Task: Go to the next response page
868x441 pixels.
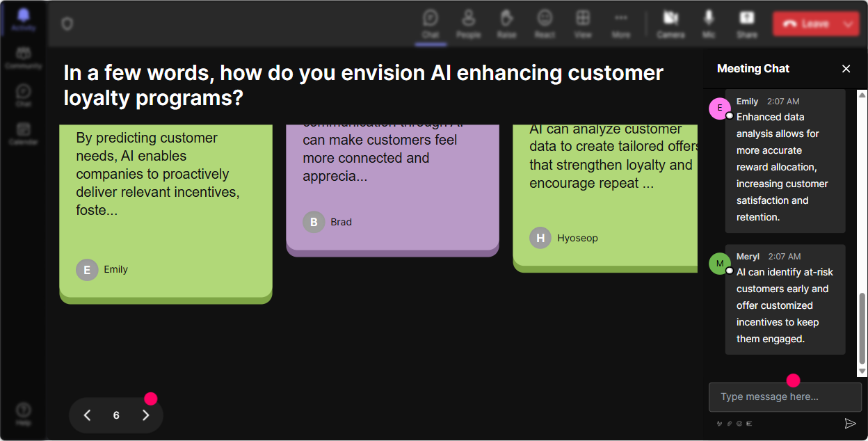Action: coord(145,415)
